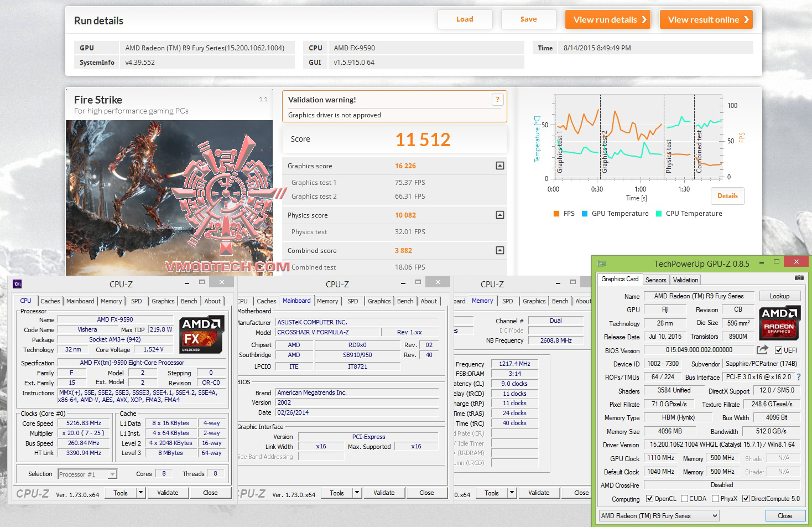This screenshot has height=527, width=812.
Task: Enable the CUDA checkbox in GPU-Z
Action: point(684,498)
